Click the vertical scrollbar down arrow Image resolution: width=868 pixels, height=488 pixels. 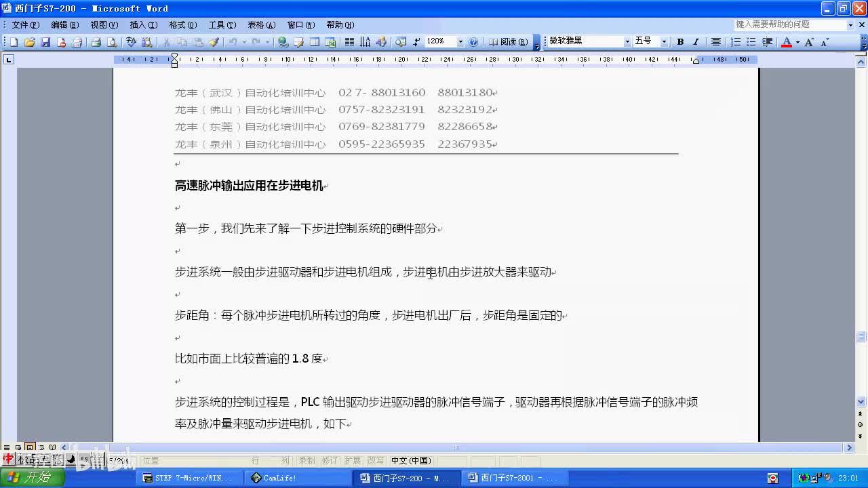[x=861, y=402]
